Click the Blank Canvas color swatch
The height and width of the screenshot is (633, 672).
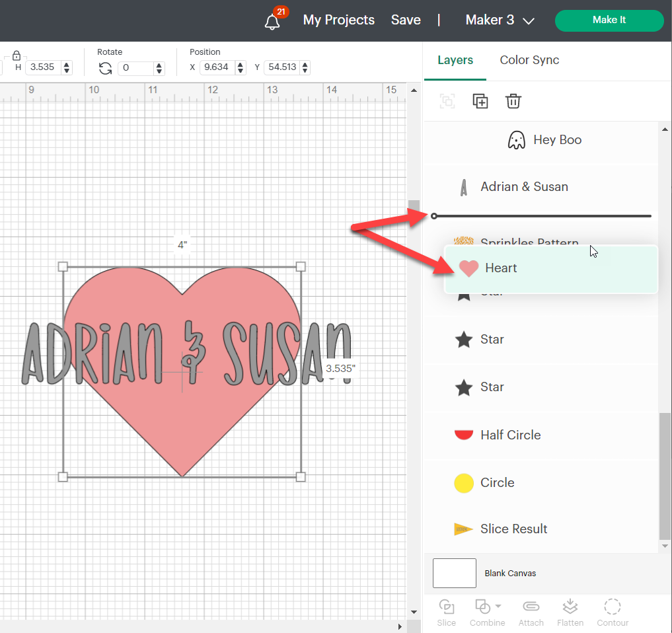pyautogui.click(x=454, y=573)
